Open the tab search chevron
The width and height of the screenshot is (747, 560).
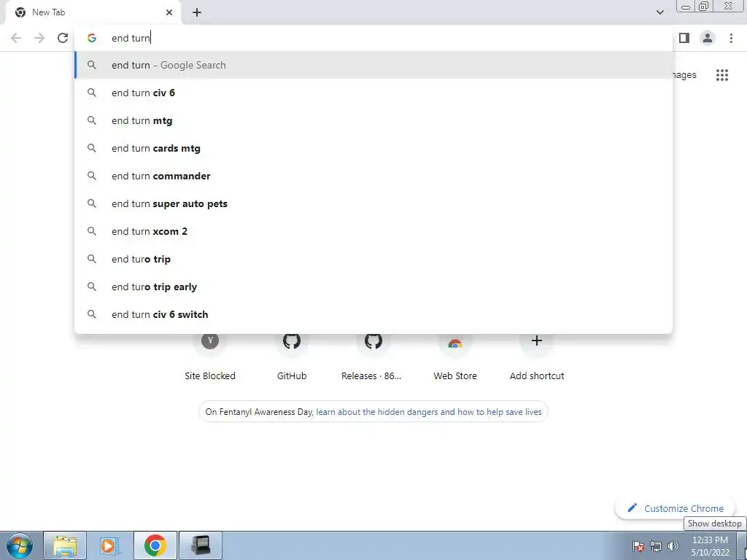point(659,12)
